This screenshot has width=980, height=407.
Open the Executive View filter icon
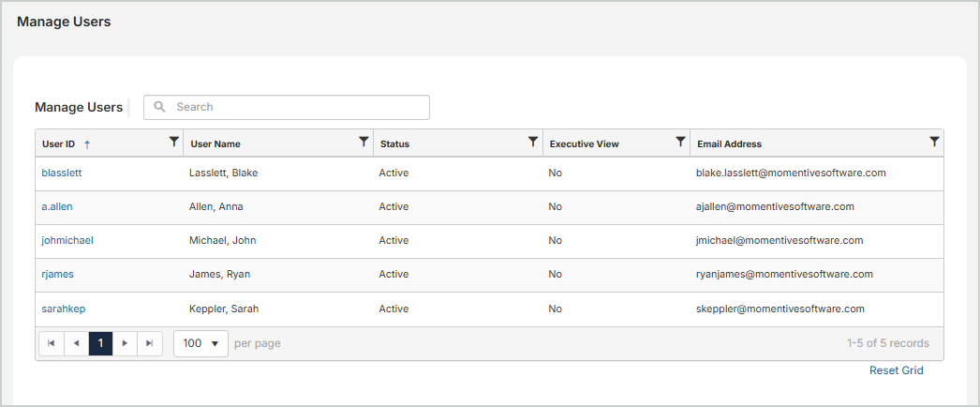tap(681, 142)
